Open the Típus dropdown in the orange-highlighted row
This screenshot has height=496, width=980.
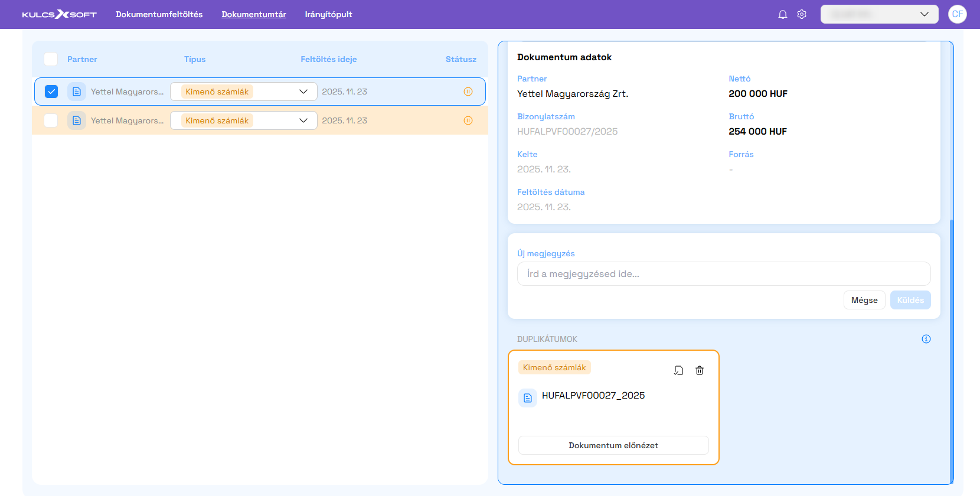(x=244, y=120)
